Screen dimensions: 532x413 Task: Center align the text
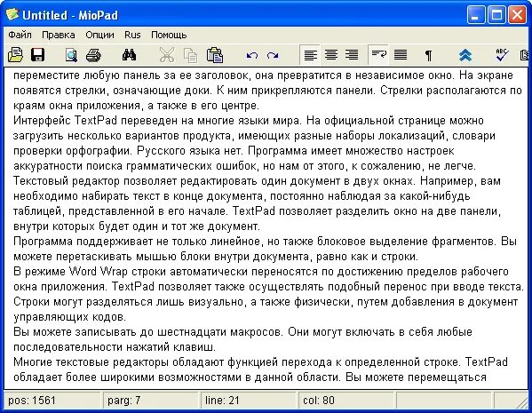point(331,55)
